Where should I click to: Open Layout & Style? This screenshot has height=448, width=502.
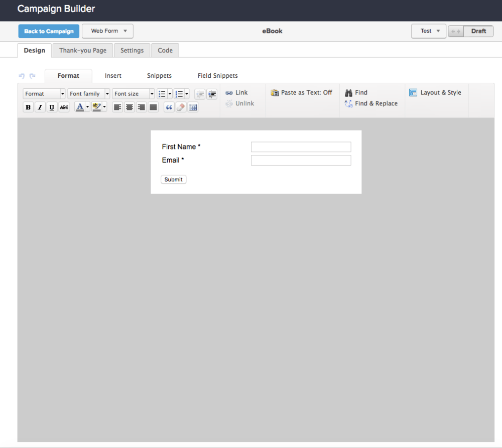pyautogui.click(x=435, y=92)
